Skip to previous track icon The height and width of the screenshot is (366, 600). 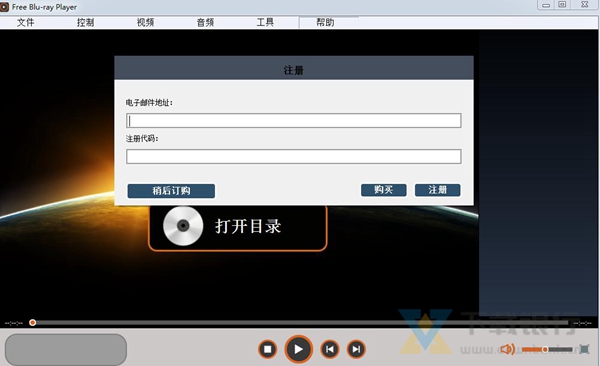[x=329, y=349]
